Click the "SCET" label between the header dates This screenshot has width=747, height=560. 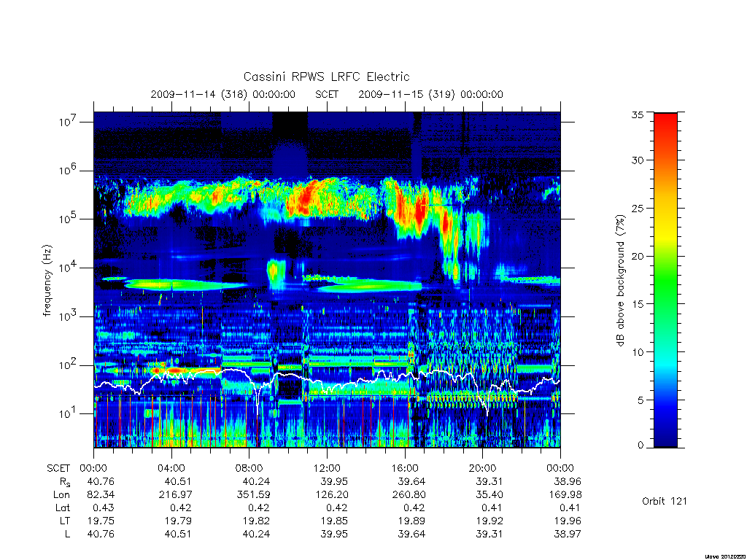(x=327, y=94)
